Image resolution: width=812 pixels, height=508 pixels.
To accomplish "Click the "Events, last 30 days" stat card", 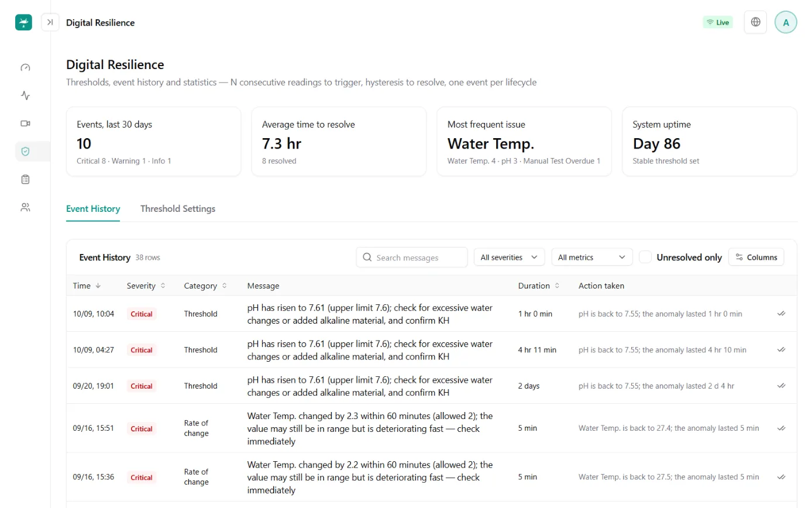I will pos(154,141).
